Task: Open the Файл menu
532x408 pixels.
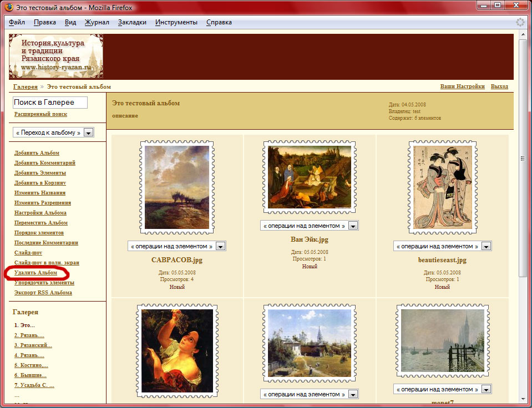Action: coord(17,22)
